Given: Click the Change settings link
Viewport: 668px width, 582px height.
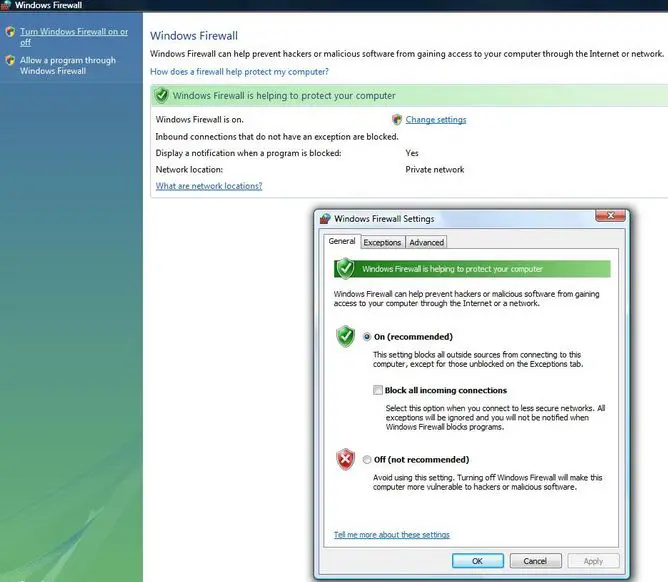Looking at the screenshot, I should click(436, 120).
